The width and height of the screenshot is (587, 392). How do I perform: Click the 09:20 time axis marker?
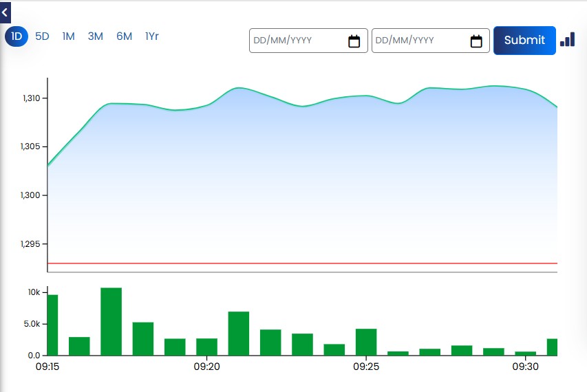(x=206, y=367)
